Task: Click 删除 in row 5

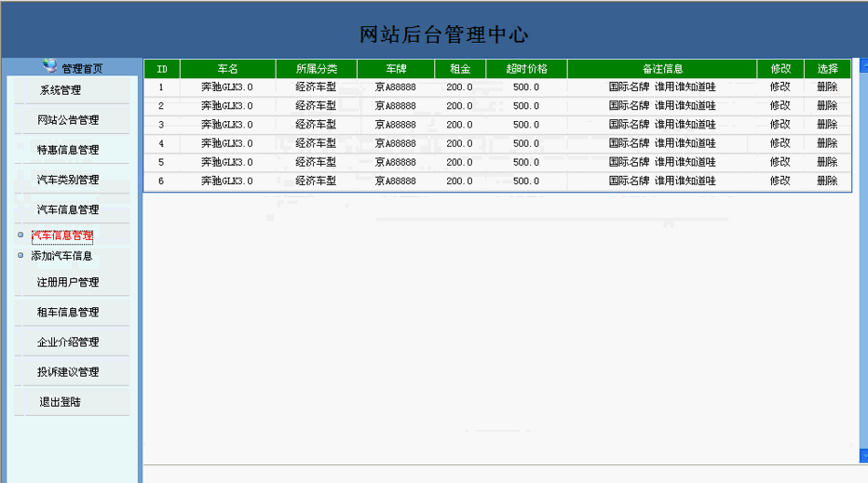Action: point(827,162)
